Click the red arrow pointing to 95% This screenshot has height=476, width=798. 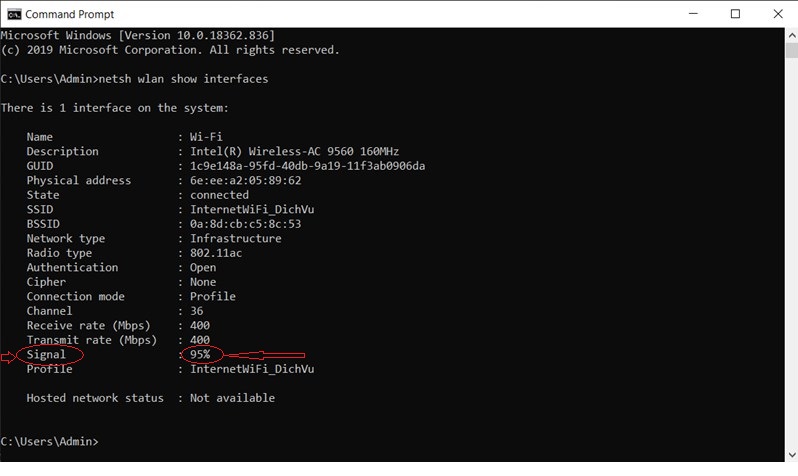pos(265,355)
